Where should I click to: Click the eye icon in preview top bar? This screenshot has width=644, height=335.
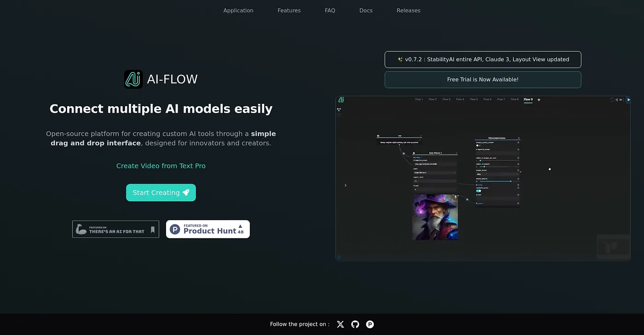pyautogui.click(x=621, y=100)
